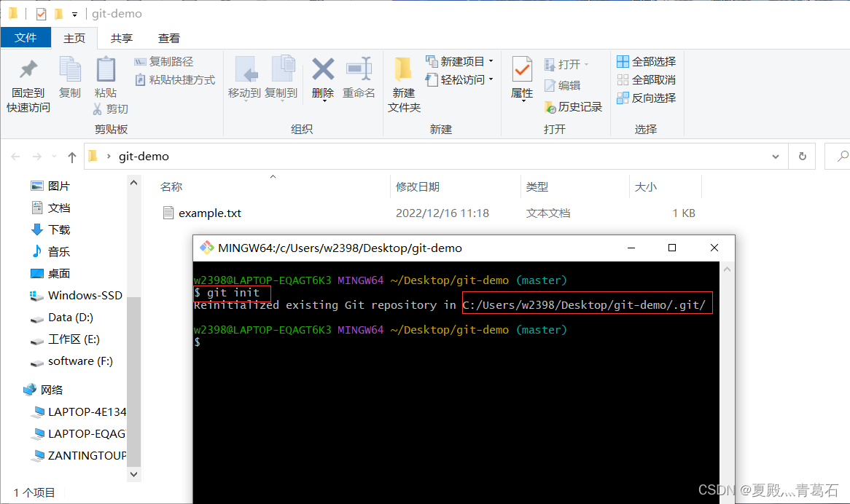Open 下载 Downloads in sidebar

[50, 229]
